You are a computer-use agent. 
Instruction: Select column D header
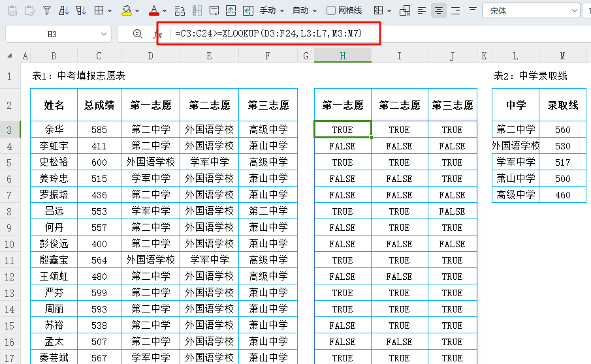click(150, 56)
